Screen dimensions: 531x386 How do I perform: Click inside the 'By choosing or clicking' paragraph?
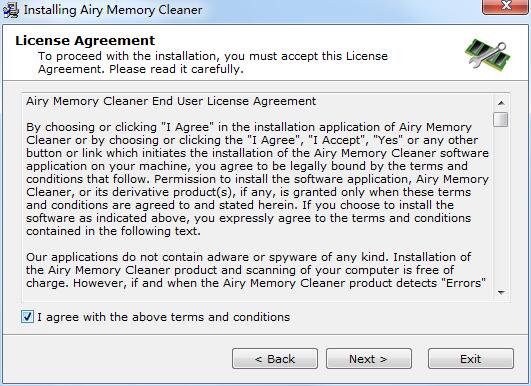point(257,179)
